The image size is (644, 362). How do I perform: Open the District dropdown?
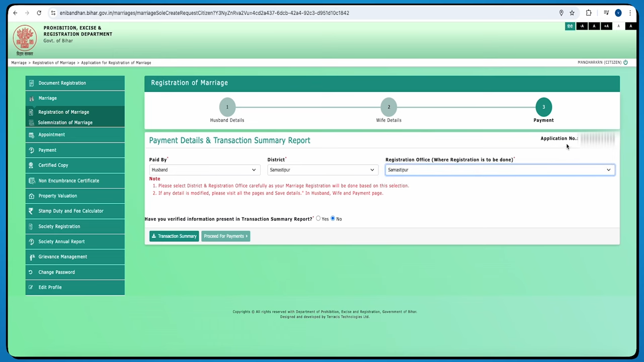click(322, 170)
